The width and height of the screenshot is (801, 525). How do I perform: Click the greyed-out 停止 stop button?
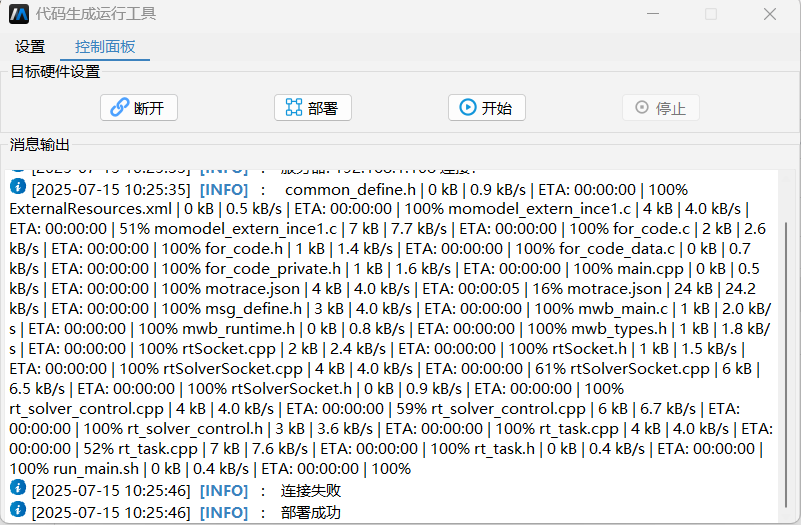coord(661,108)
